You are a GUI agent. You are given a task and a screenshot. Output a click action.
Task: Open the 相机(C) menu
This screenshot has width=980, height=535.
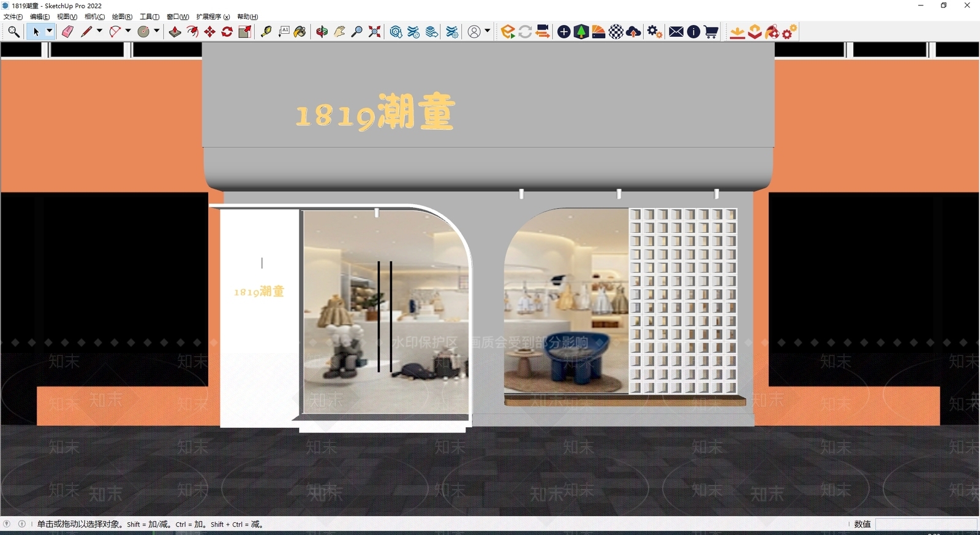tap(94, 17)
